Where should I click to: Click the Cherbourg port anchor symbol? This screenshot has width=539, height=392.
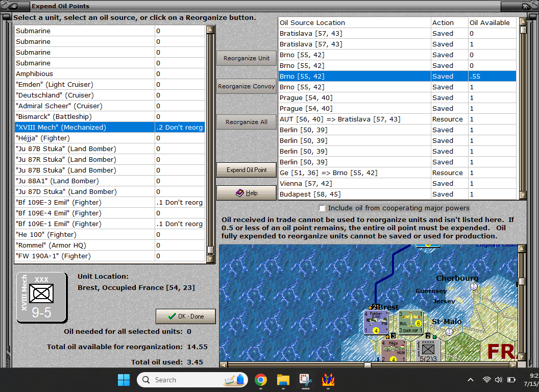pyautogui.click(x=474, y=286)
